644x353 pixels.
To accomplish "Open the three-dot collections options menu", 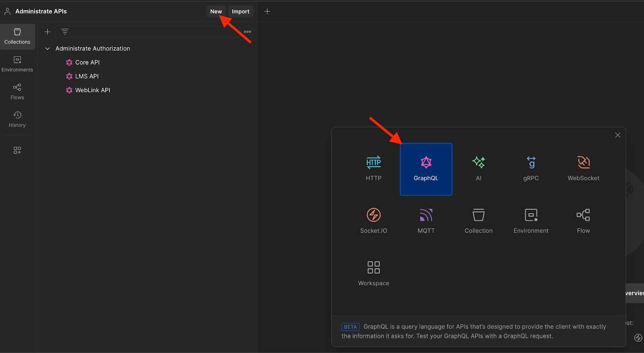I will [248, 32].
